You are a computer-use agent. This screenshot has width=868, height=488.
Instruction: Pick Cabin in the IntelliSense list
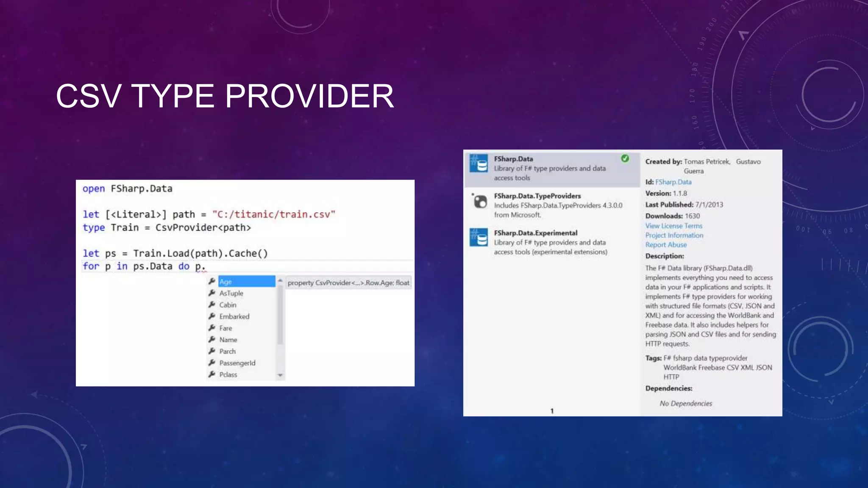point(228,305)
